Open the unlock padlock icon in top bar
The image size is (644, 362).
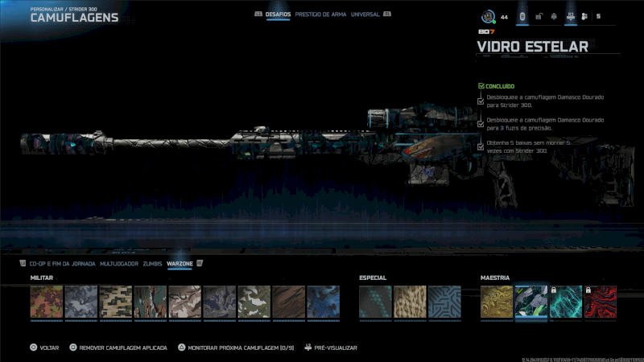[x=539, y=16]
